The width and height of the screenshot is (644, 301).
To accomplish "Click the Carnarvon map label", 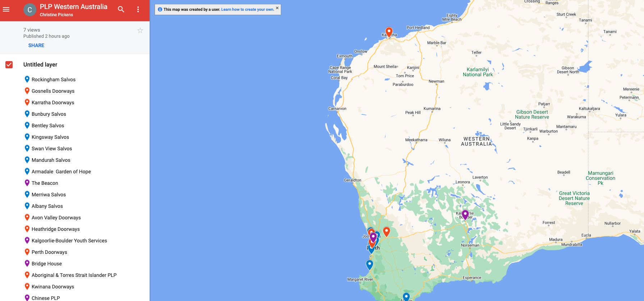I will [337, 109].
